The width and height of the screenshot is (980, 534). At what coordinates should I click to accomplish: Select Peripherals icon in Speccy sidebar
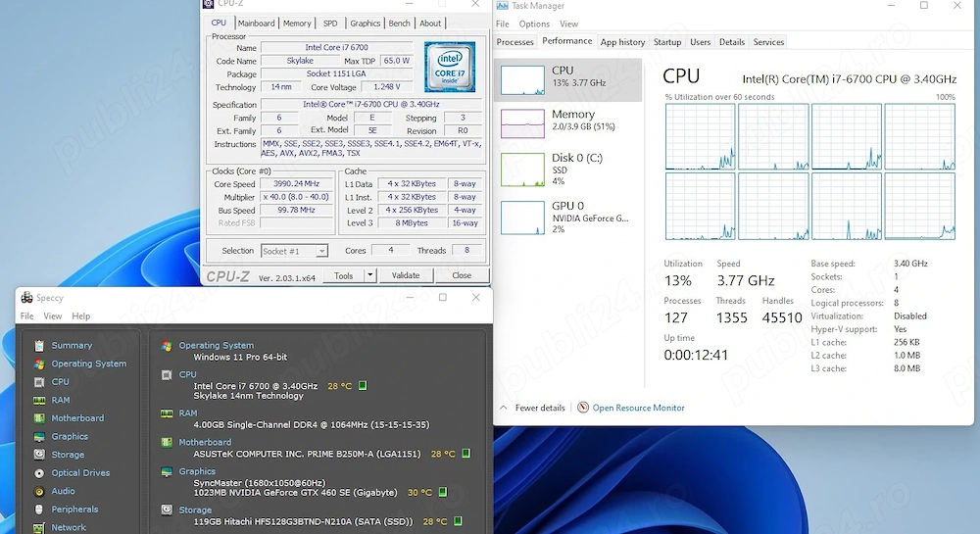(x=39, y=510)
